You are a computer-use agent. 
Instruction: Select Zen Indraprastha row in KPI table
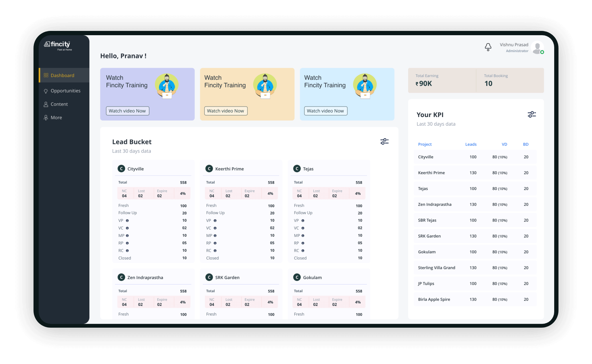pyautogui.click(x=475, y=204)
